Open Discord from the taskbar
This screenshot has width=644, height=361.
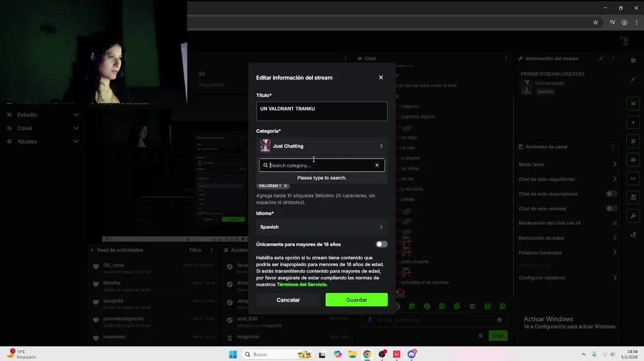coord(412,354)
